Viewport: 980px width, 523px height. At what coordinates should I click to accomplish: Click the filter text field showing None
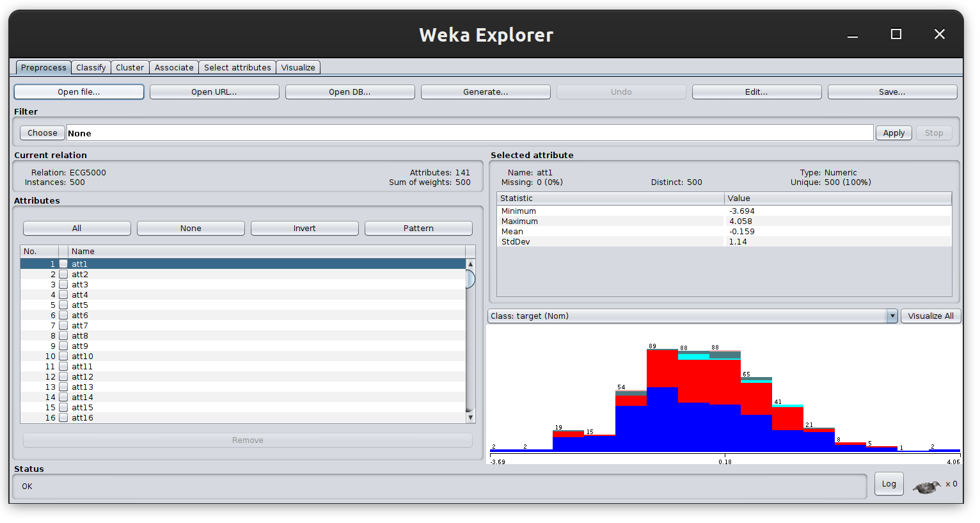(470, 133)
